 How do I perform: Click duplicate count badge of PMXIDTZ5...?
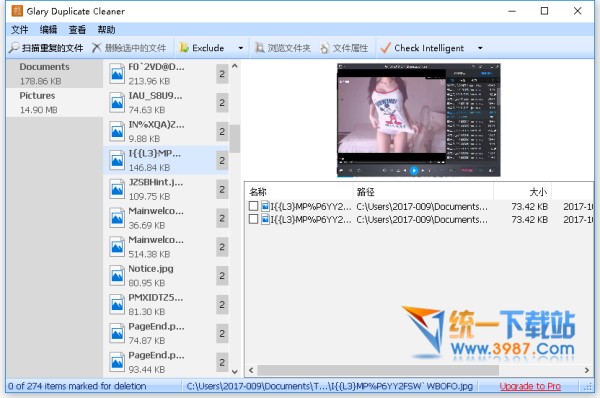(x=222, y=305)
